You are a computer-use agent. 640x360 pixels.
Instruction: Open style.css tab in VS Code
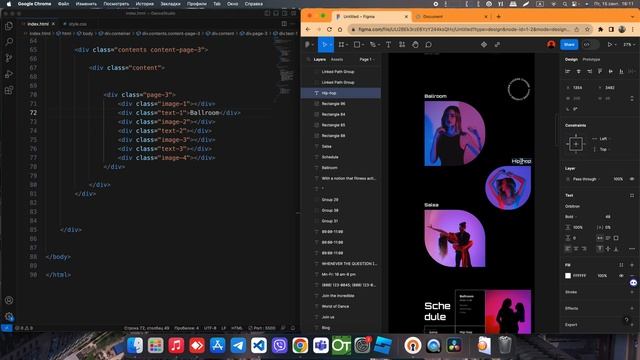coord(77,24)
